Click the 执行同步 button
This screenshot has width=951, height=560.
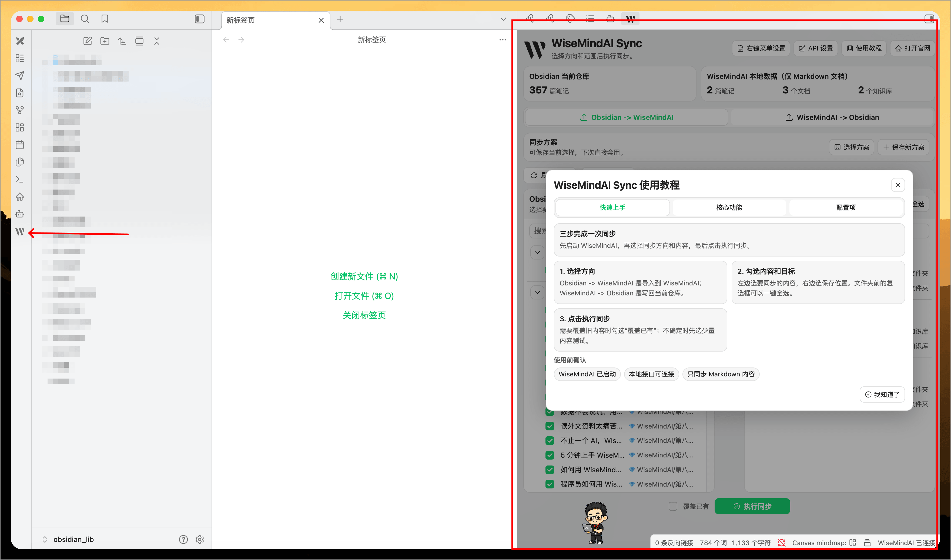(x=752, y=506)
